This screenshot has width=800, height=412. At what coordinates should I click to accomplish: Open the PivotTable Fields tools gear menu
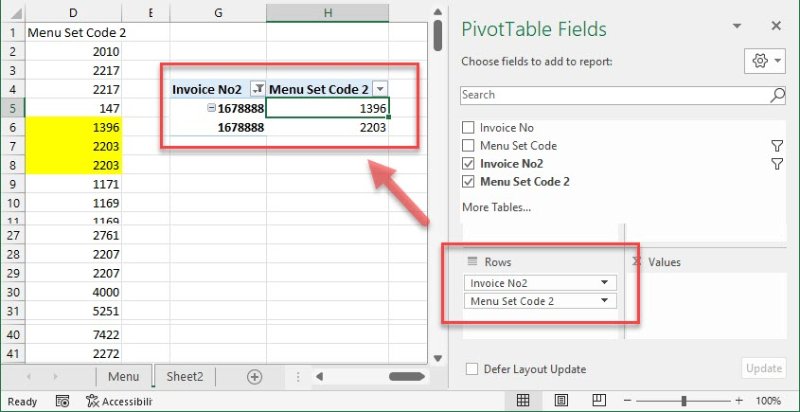[x=765, y=61]
